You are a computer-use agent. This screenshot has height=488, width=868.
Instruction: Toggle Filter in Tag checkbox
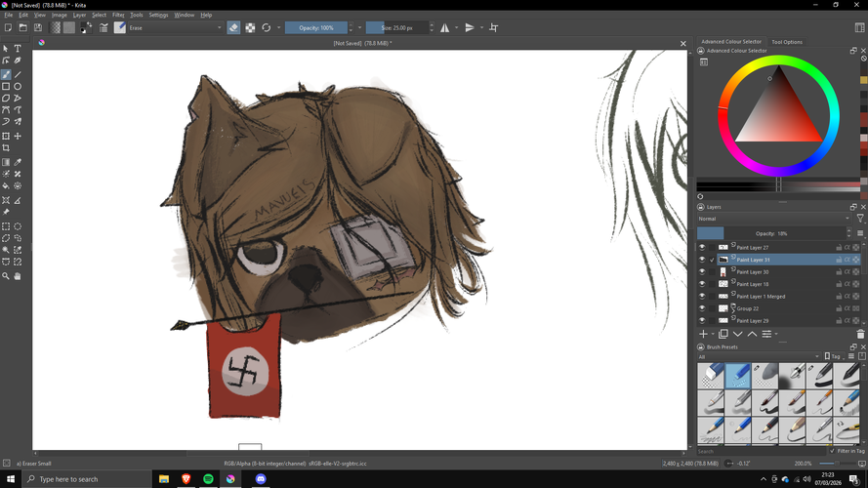[833, 451]
